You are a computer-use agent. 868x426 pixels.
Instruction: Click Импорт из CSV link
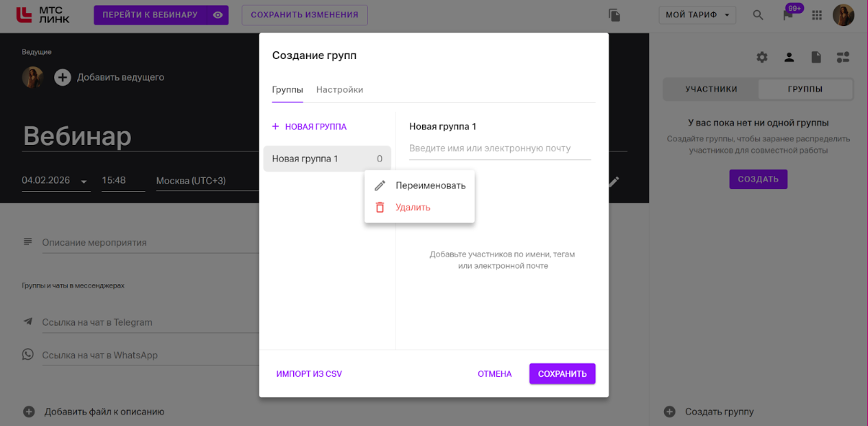[x=309, y=374]
